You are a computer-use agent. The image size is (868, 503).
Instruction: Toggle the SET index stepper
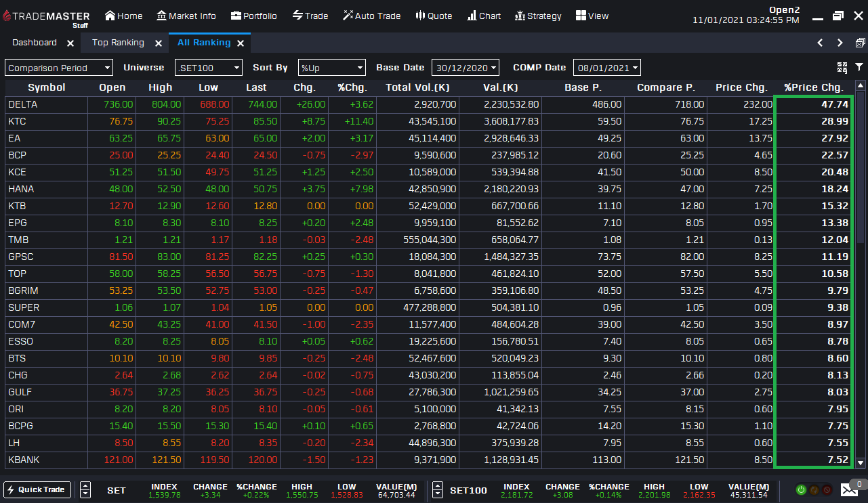click(85, 489)
